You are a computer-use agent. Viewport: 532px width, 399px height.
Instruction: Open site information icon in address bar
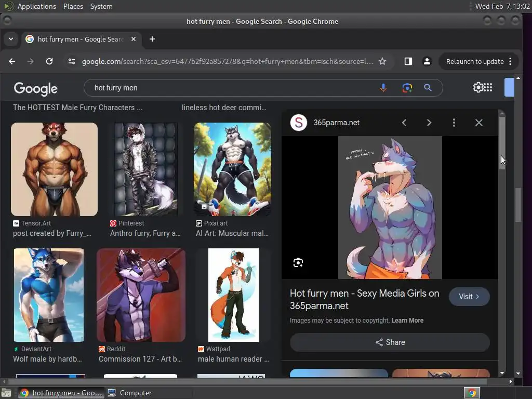click(72, 61)
